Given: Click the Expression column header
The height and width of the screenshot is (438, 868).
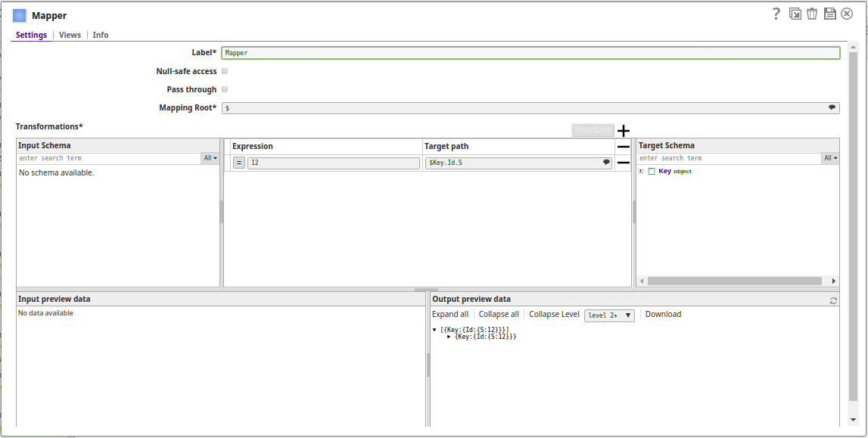Looking at the screenshot, I should pos(253,146).
